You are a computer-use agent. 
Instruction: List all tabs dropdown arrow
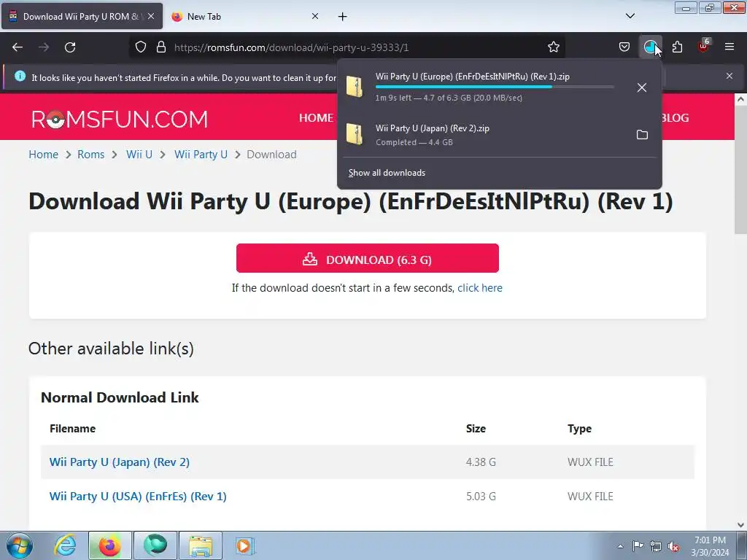click(x=630, y=16)
